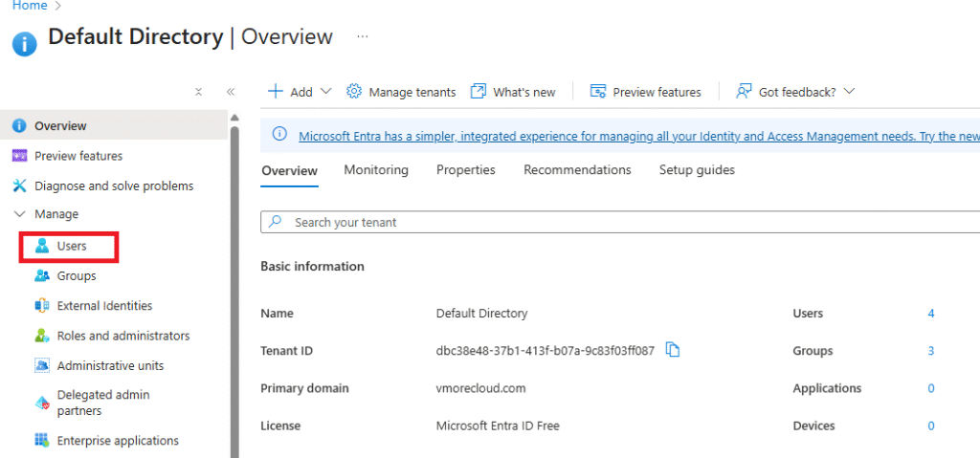Click the Users icon in sidebar
The width and height of the screenshot is (980, 458).
point(42,246)
